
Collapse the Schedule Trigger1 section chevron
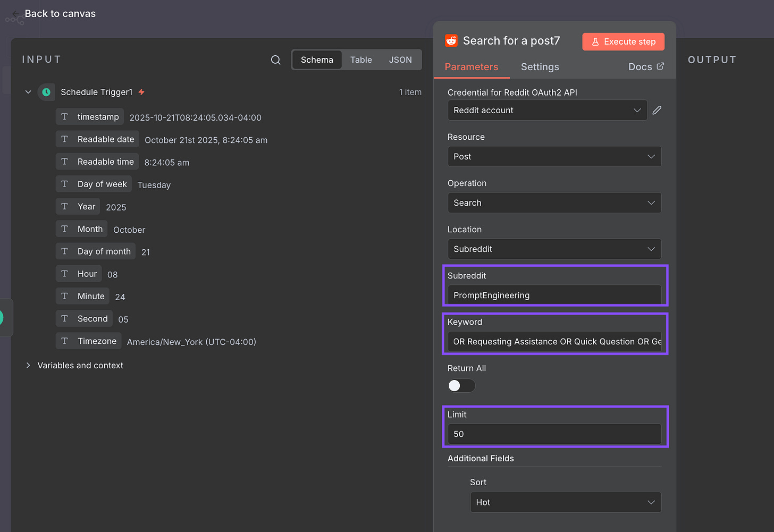coord(28,92)
